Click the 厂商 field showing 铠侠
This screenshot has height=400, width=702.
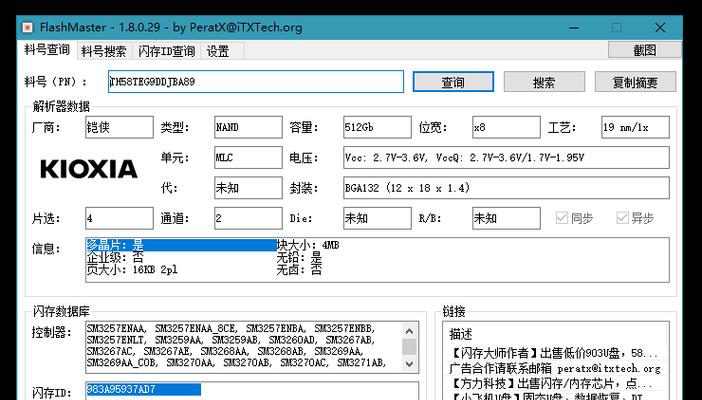pyautogui.click(x=119, y=127)
